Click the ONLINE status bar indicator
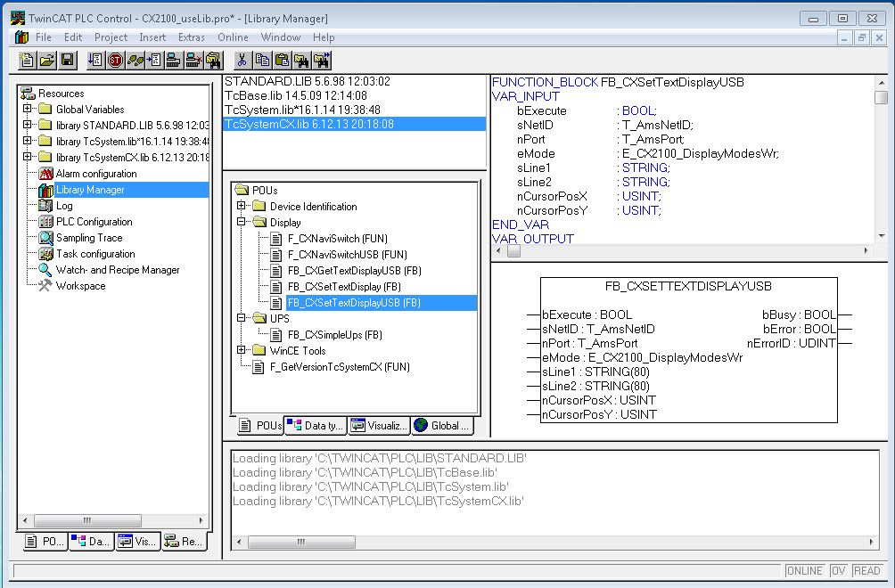895x588 pixels. (x=804, y=570)
